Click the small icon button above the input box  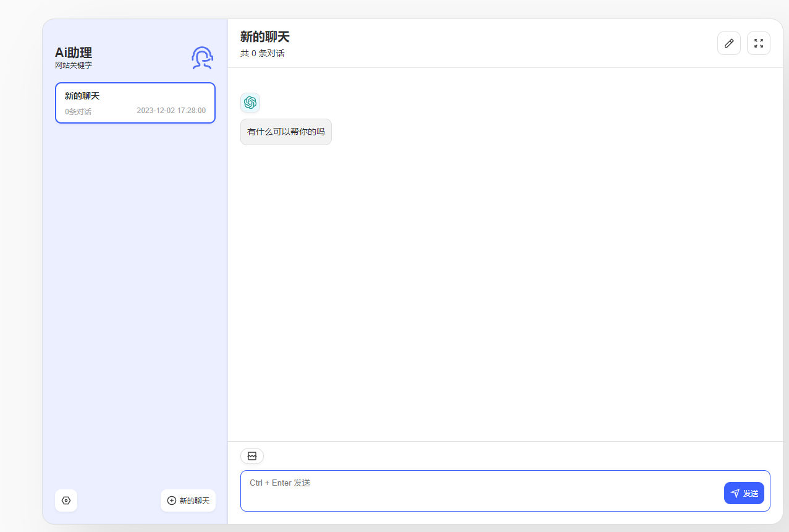pos(252,456)
